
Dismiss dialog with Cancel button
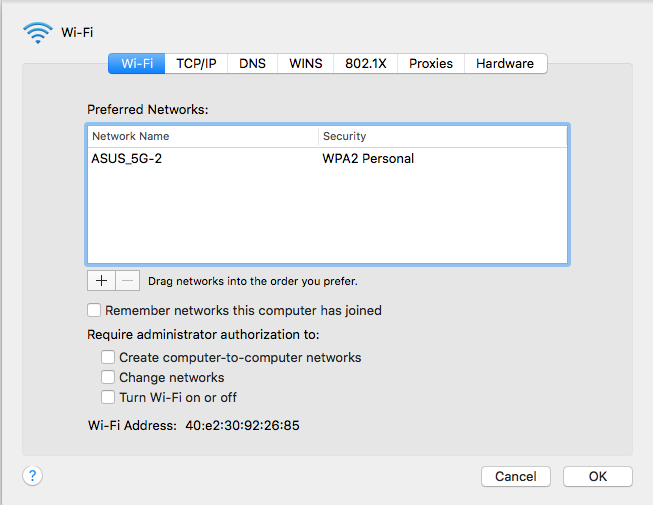(x=516, y=476)
